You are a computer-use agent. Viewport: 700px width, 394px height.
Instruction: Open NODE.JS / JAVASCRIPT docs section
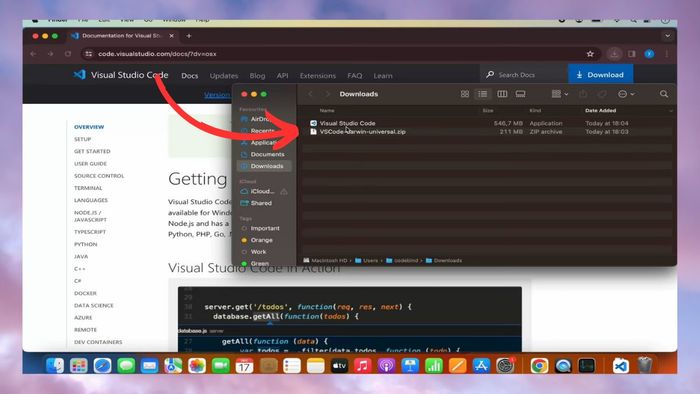90,216
